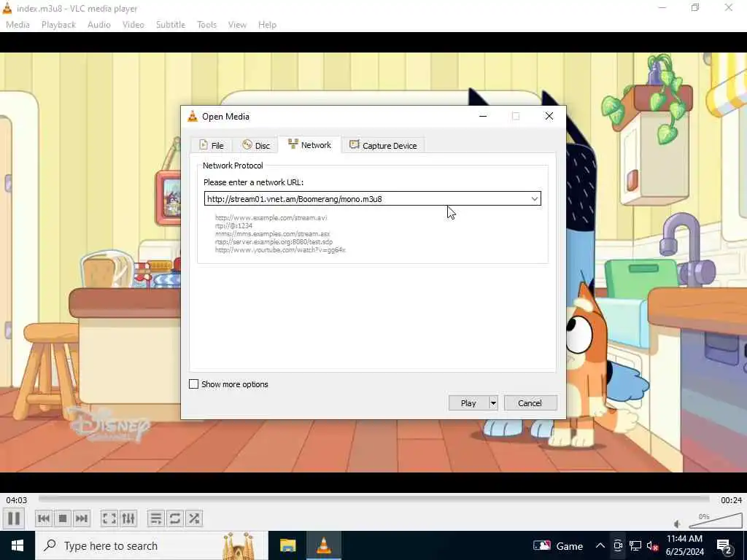Toggle fullscreen video mode

coord(109,518)
